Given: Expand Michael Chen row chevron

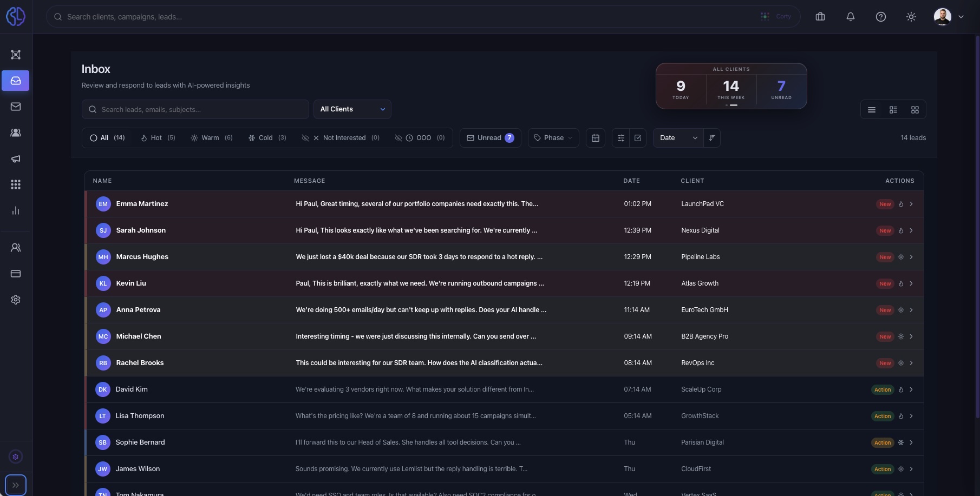Looking at the screenshot, I should [x=911, y=336].
